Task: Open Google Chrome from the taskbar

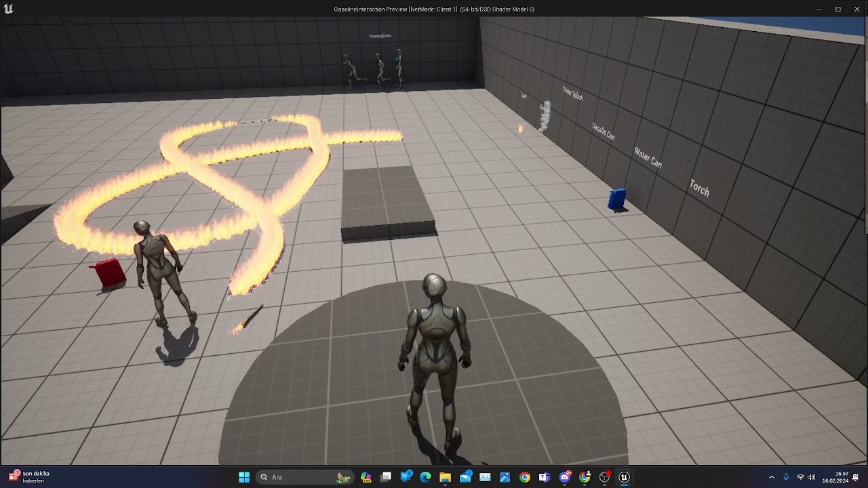Action: click(525, 477)
